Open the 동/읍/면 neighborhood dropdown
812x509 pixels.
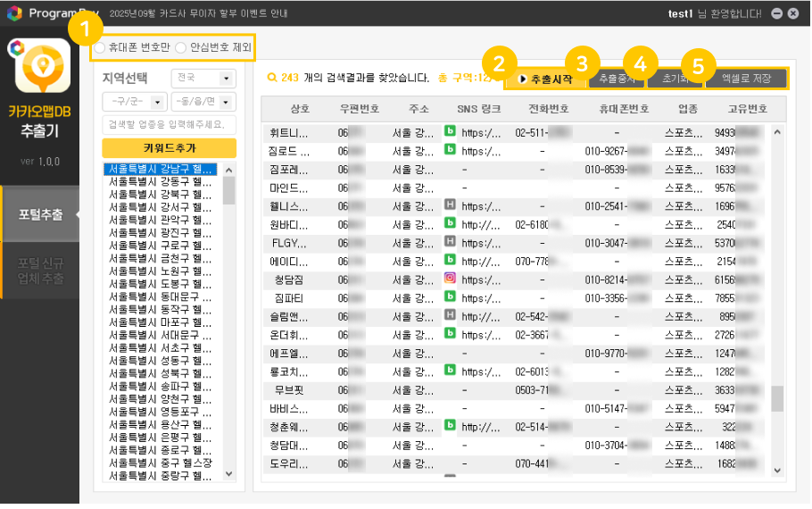pyautogui.click(x=203, y=101)
